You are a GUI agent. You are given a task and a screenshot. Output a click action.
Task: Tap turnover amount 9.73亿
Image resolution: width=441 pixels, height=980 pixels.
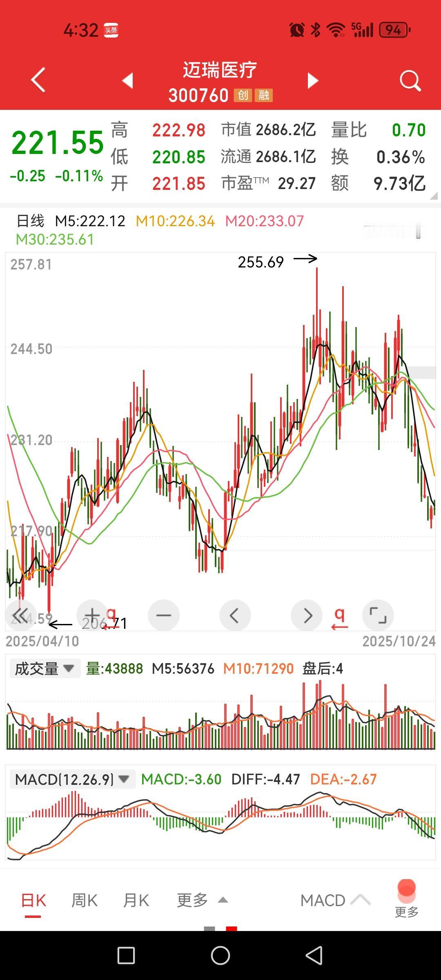coord(400,184)
